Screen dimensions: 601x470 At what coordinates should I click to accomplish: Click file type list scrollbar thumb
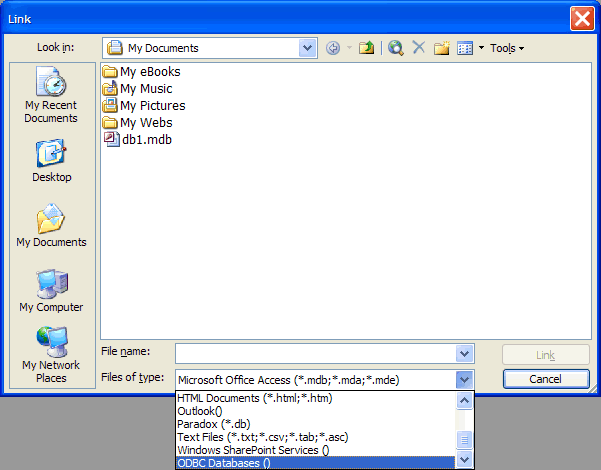click(x=465, y=440)
